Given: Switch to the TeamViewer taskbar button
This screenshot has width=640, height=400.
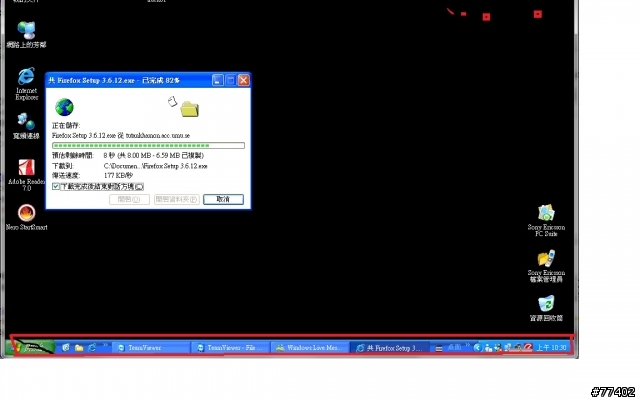Looking at the screenshot, I should coord(150,348).
